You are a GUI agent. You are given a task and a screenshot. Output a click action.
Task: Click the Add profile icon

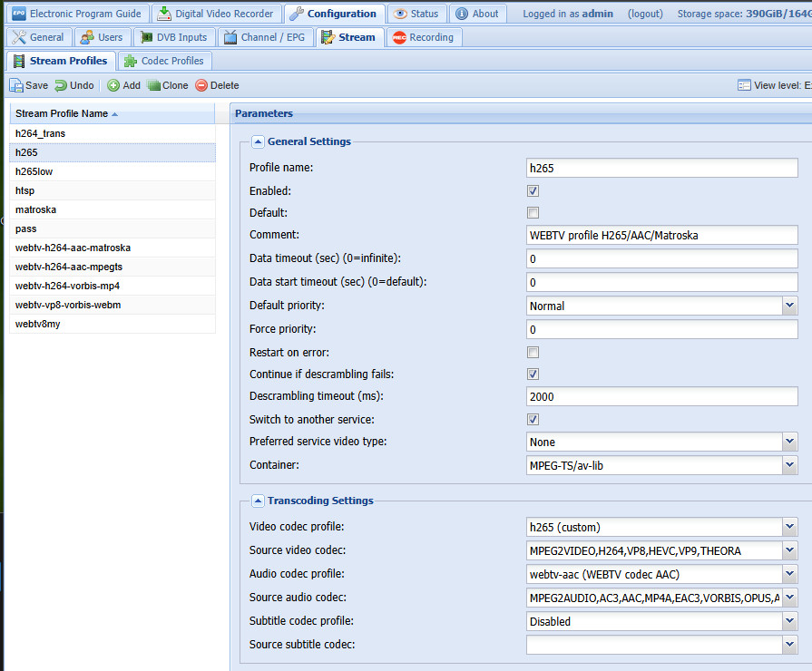pyautogui.click(x=113, y=85)
